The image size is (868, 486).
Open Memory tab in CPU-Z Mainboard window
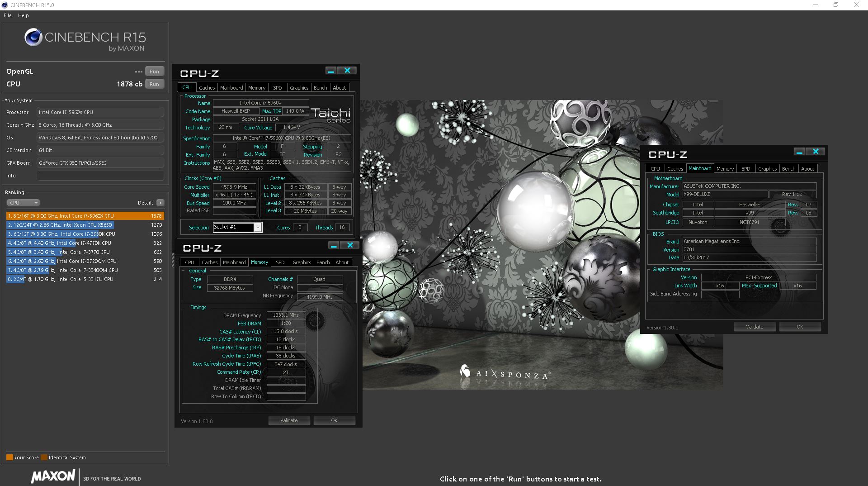click(725, 169)
